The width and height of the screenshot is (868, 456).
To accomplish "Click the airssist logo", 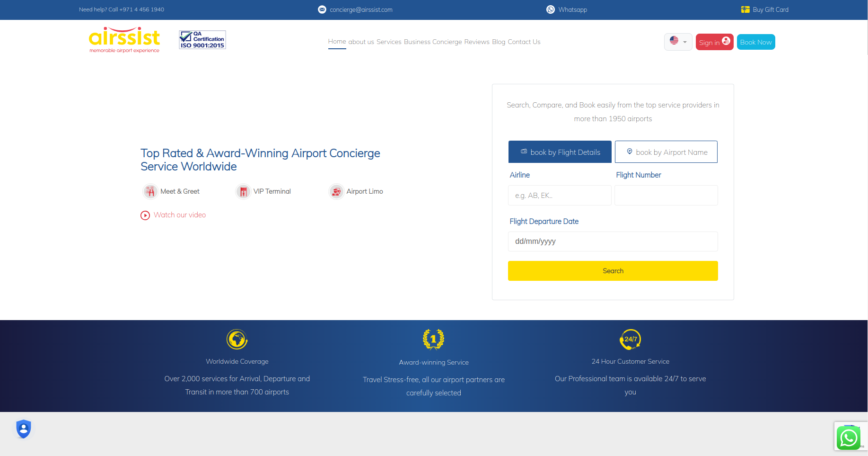I will (124, 40).
